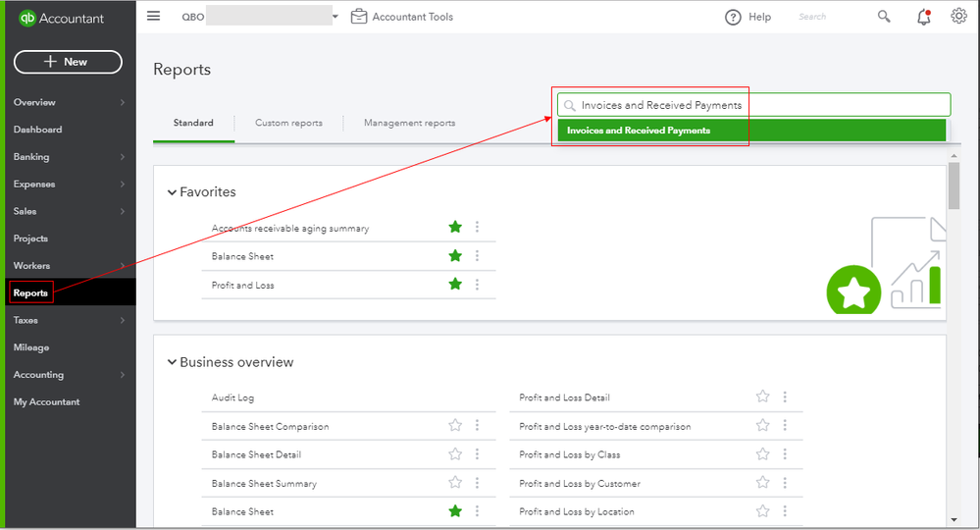Collapse the Favorites section
The height and width of the screenshot is (530, 980).
point(172,192)
